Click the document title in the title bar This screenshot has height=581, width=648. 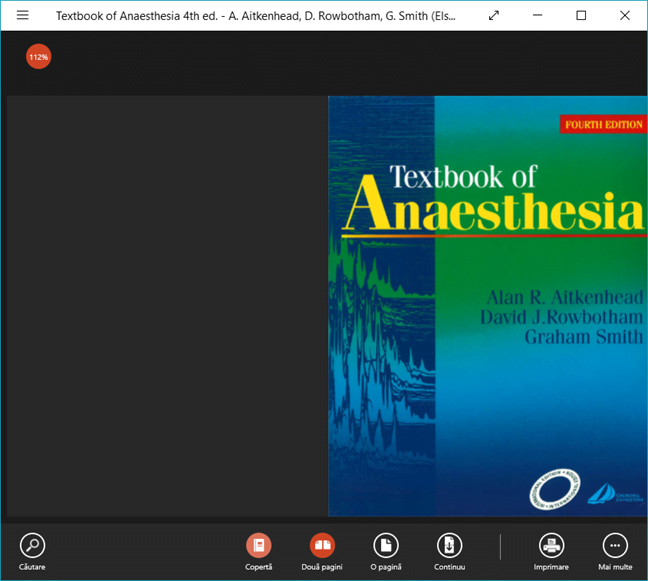click(256, 16)
